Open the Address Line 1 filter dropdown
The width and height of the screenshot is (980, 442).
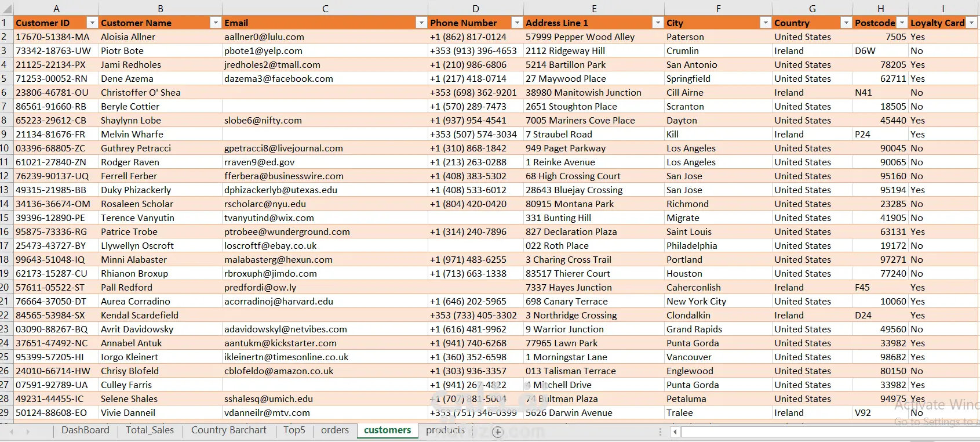tap(658, 23)
